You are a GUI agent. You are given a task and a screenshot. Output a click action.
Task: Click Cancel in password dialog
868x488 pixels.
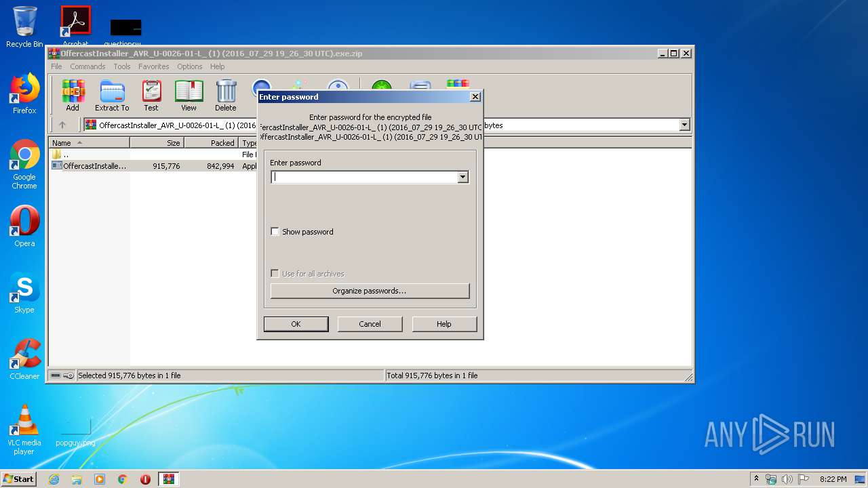click(x=370, y=324)
